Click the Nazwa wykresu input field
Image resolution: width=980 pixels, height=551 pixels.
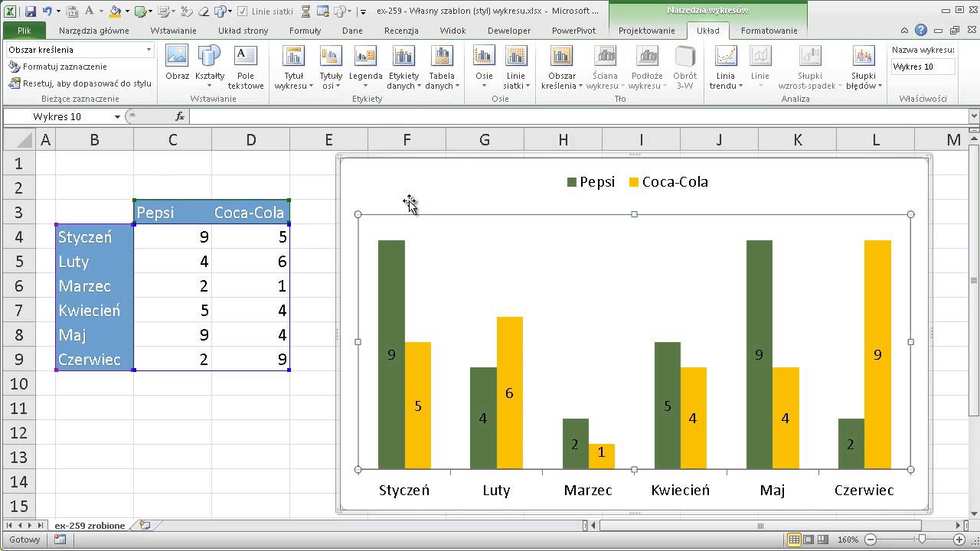[923, 67]
